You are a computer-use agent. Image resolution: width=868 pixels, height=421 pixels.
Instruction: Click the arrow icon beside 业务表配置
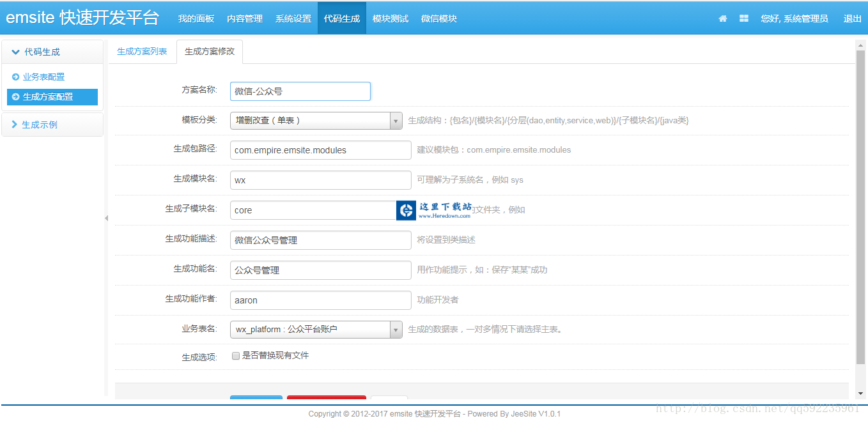[x=15, y=77]
